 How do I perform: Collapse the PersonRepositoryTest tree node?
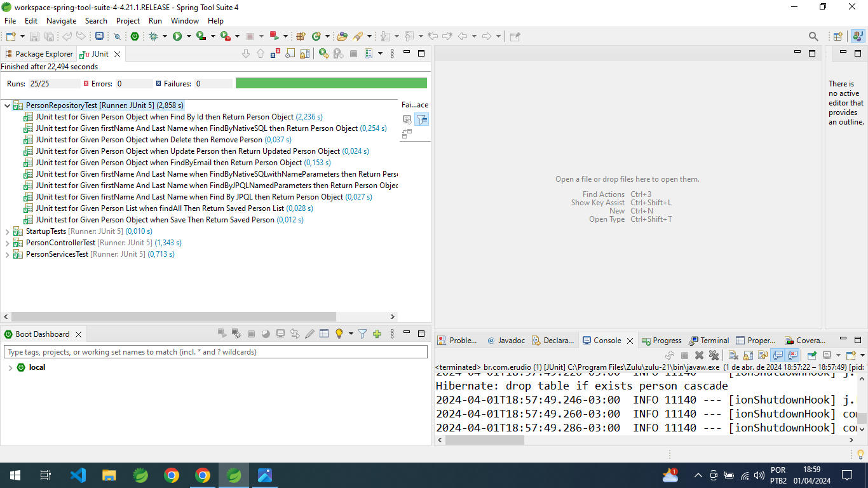click(7, 105)
